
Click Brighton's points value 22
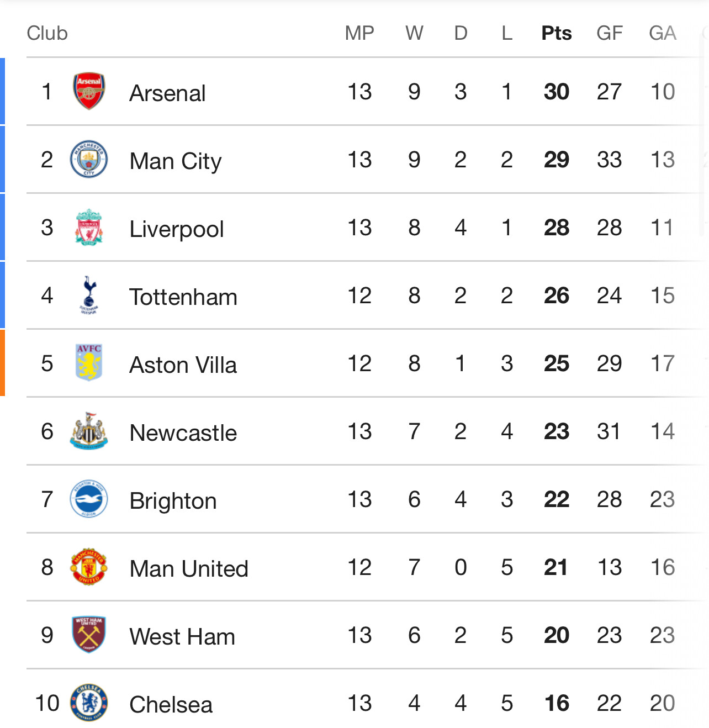tap(556, 499)
